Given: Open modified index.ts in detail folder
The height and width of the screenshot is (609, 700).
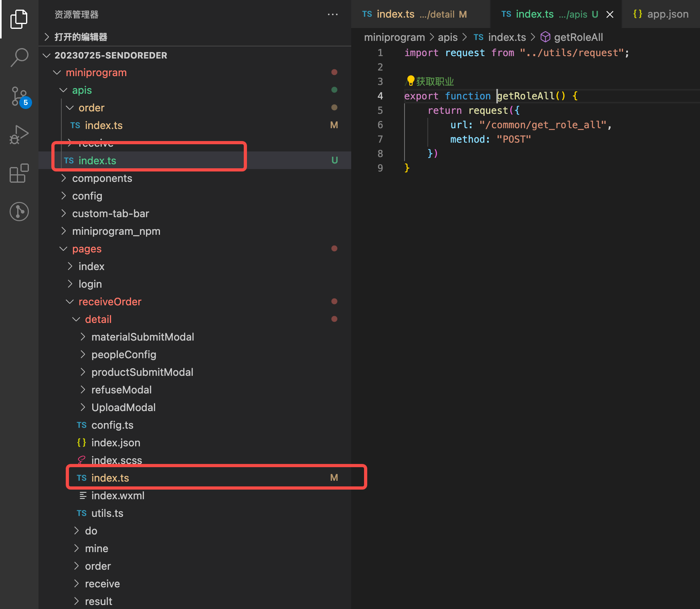Looking at the screenshot, I should click(195, 478).
